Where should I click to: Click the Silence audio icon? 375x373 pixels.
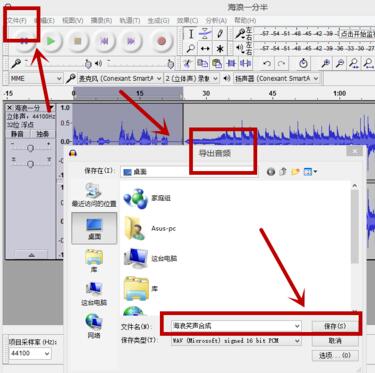point(245,63)
